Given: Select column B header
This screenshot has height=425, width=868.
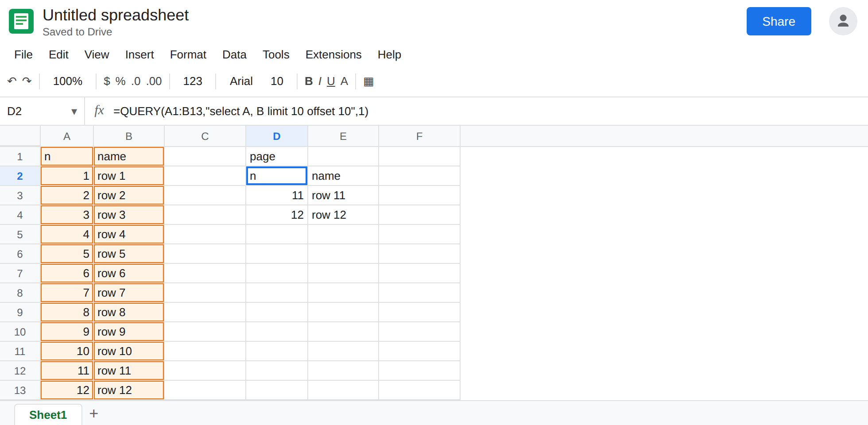Looking at the screenshot, I should (x=129, y=136).
